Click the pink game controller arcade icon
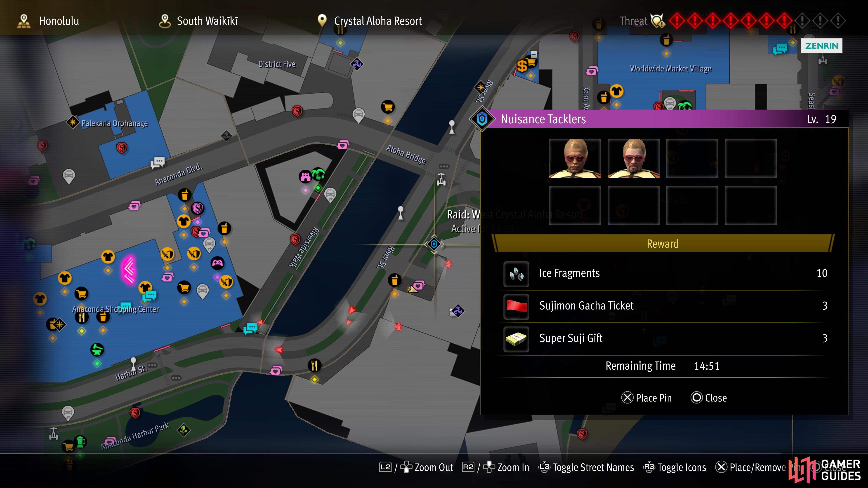Image resolution: width=868 pixels, height=488 pixels. (x=217, y=263)
